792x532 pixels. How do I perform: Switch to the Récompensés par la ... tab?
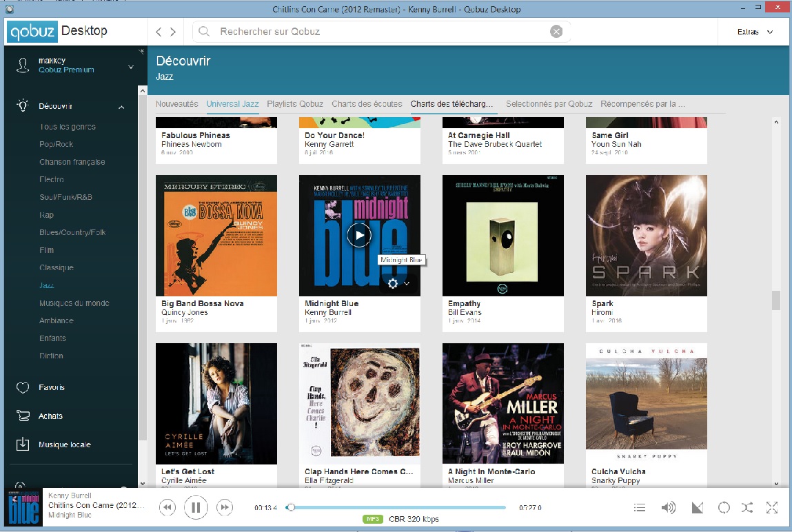point(642,104)
